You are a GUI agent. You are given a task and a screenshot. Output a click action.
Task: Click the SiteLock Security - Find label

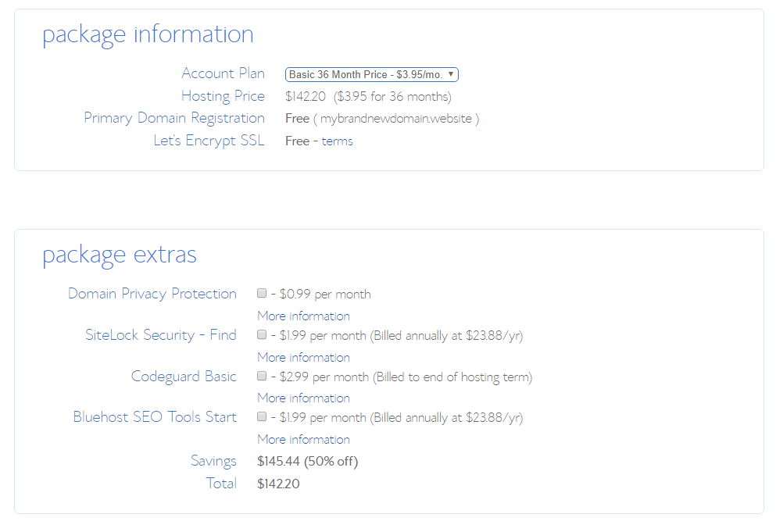[x=161, y=335]
